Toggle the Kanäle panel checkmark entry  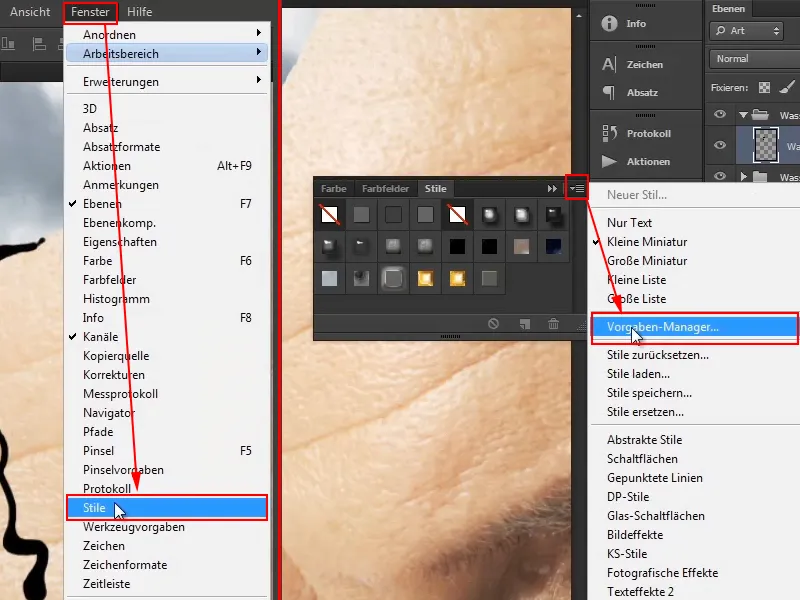[x=167, y=337]
